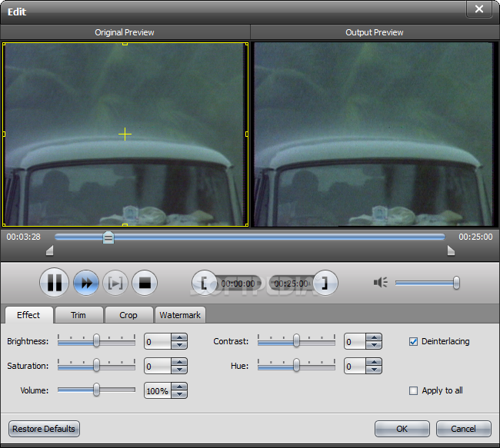The width and height of the screenshot is (500, 448).
Task: Enable Apply to all checkbox
Action: point(413,390)
